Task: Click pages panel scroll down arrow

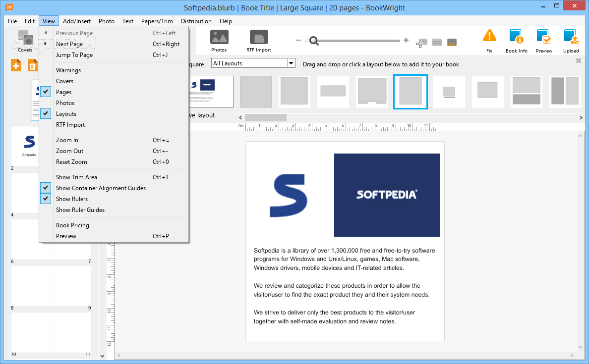Action: pos(102,356)
